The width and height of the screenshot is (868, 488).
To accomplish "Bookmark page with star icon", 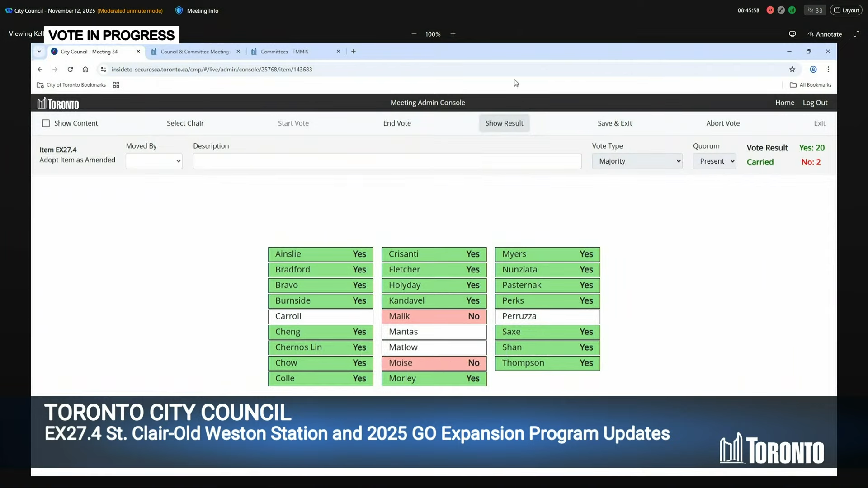I will (792, 70).
